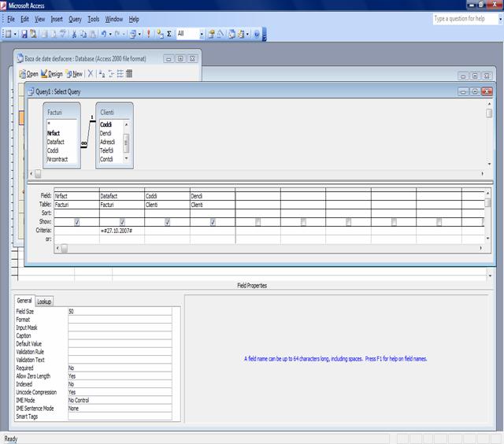Open the Top Values 'All' dropdown

[x=202, y=34]
